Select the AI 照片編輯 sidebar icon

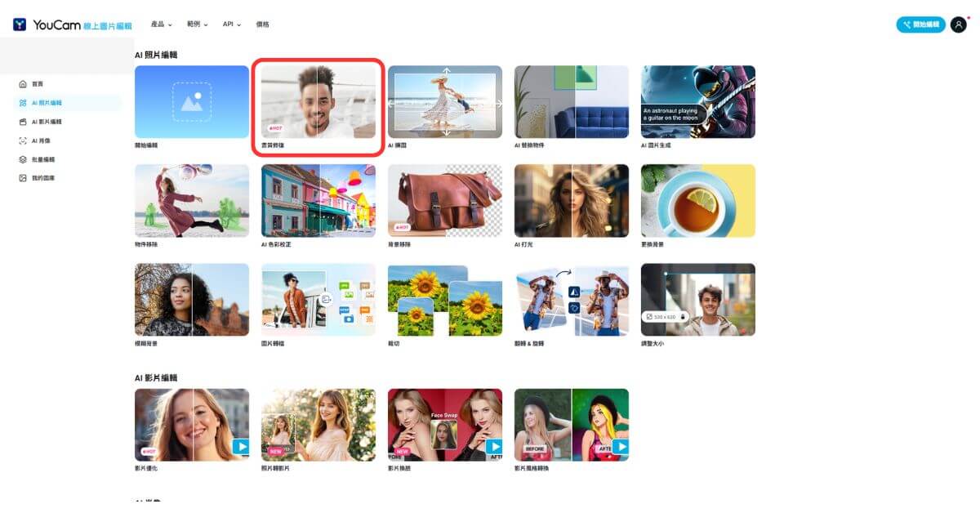[x=23, y=103]
